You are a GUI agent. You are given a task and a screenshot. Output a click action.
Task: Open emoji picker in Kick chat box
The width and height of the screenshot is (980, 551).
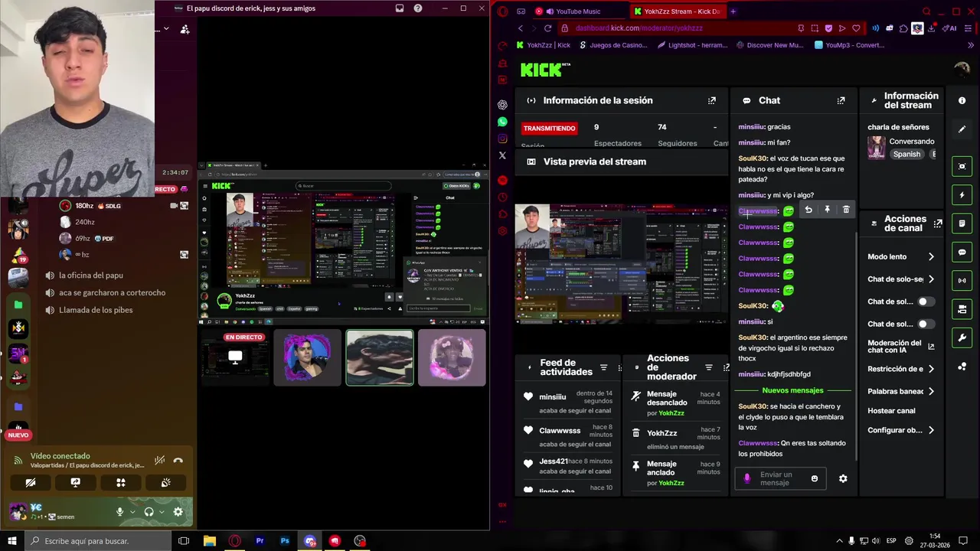(814, 478)
